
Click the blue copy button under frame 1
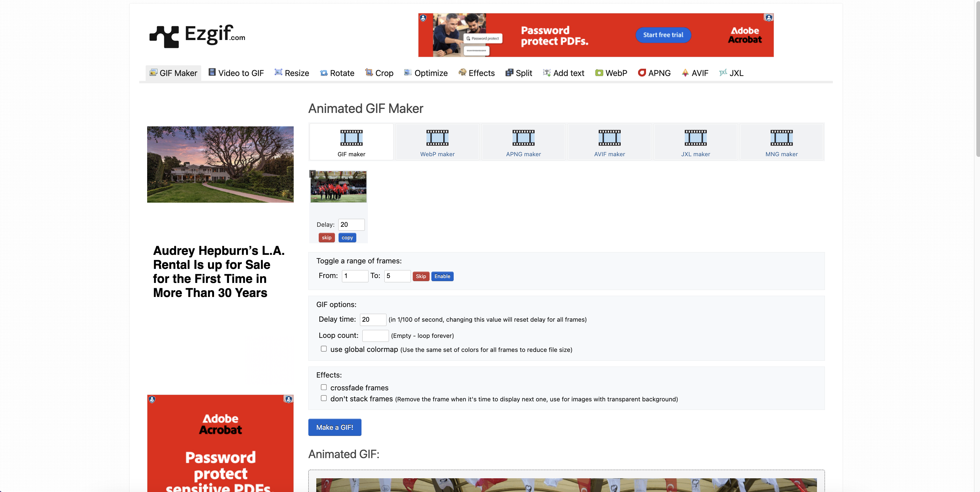(x=347, y=238)
